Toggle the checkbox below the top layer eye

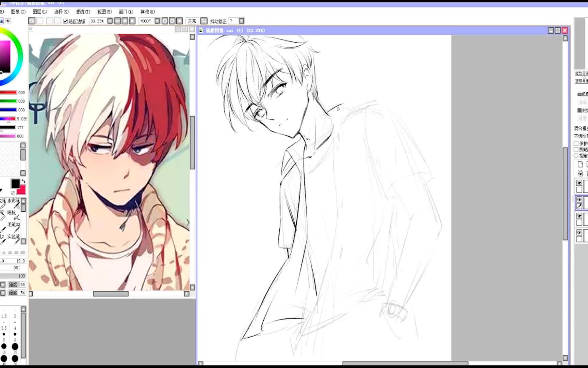click(579, 190)
